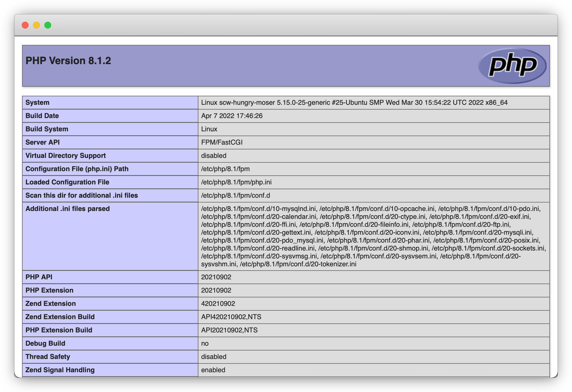This screenshot has width=572, height=392.
Task: Click the PHP logo image
Action: click(512, 66)
